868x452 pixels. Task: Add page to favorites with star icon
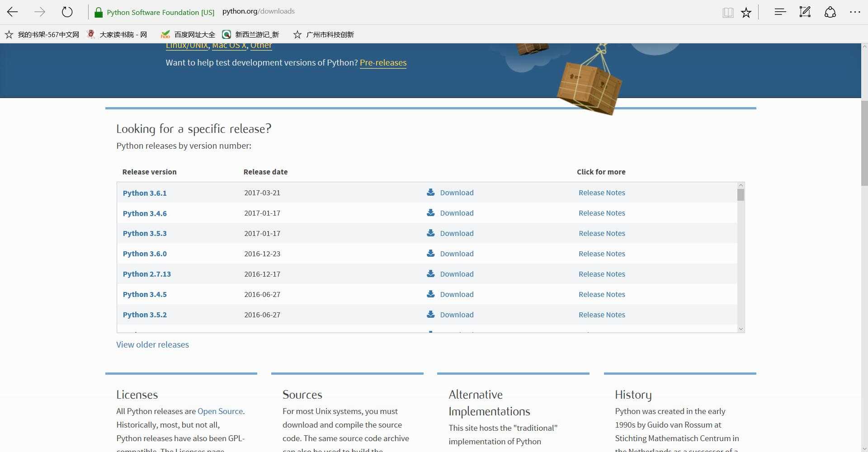coord(746,13)
